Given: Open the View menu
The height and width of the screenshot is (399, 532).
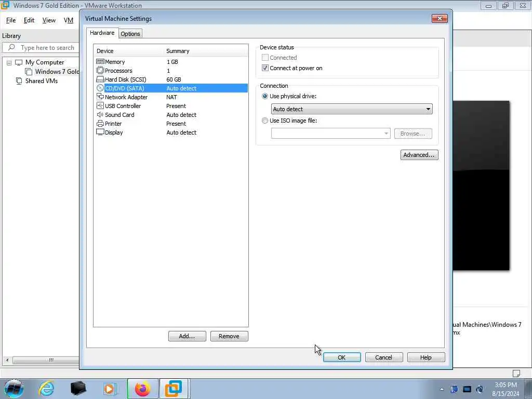Looking at the screenshot, I should coord(49,20).
